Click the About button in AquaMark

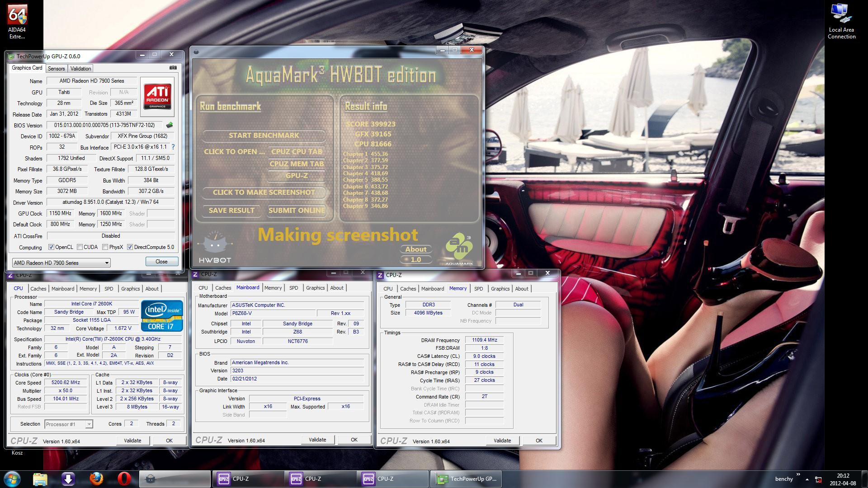416,249
